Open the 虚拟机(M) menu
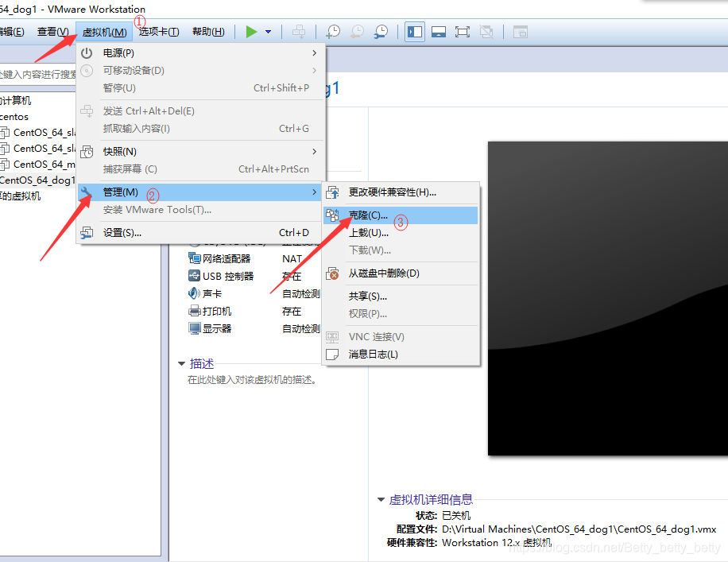The height and width of the screenshot is (562, 728). [x=104, y=32]
